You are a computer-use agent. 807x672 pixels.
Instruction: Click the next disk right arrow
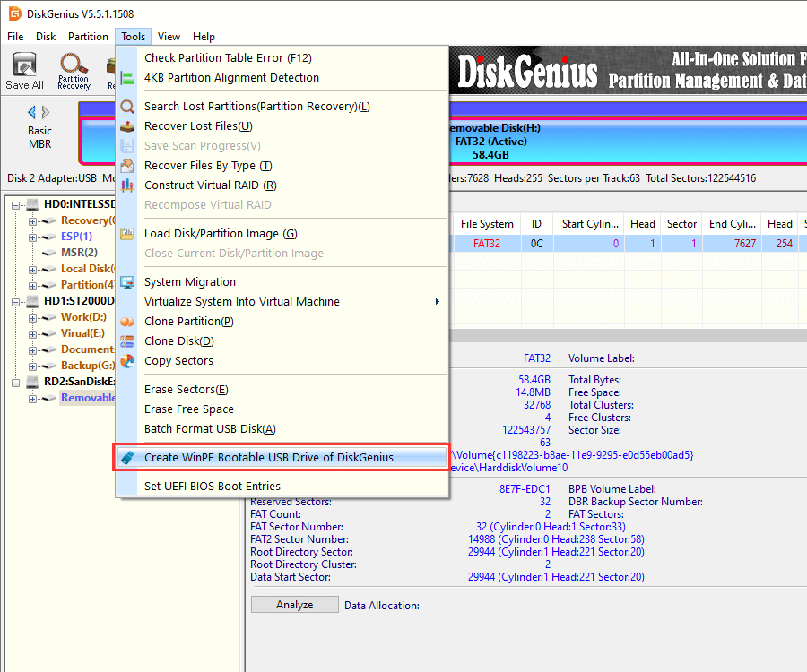pyautogui.click(x=46, y=112)
